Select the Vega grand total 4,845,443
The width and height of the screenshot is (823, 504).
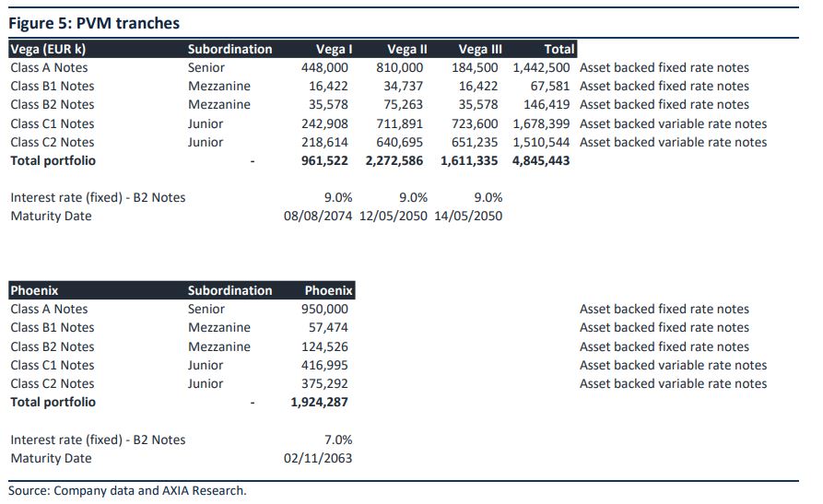pyautogui.click(x=541, y=160)
